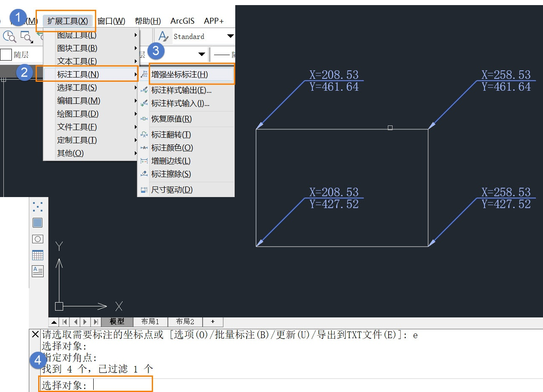
Task: Close the command line panel with X
Action: click(35, 334)
